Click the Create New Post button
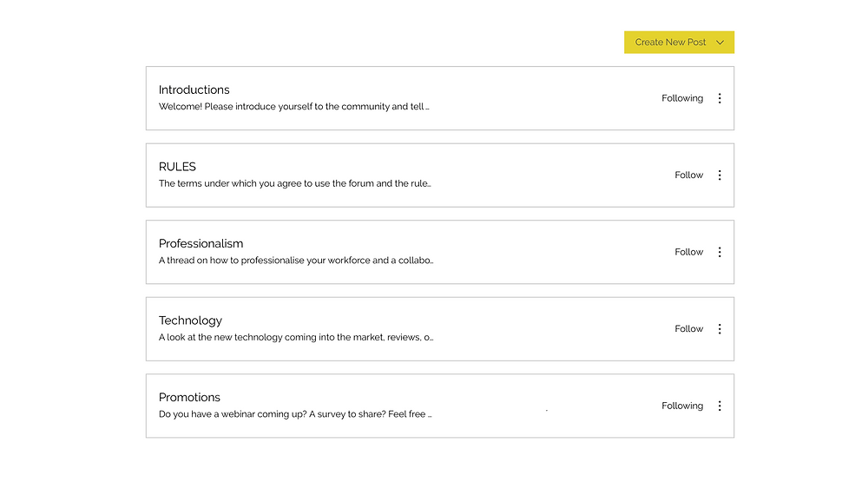 coord(679,42)
